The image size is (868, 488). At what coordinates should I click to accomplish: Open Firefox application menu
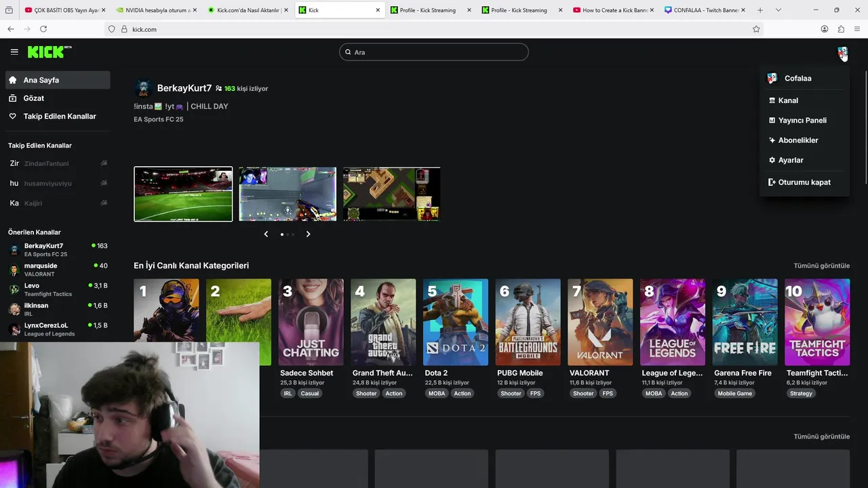point(857,29)
